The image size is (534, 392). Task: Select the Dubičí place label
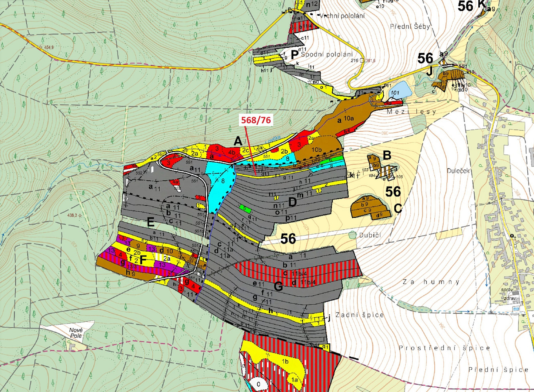click(370, 235)
